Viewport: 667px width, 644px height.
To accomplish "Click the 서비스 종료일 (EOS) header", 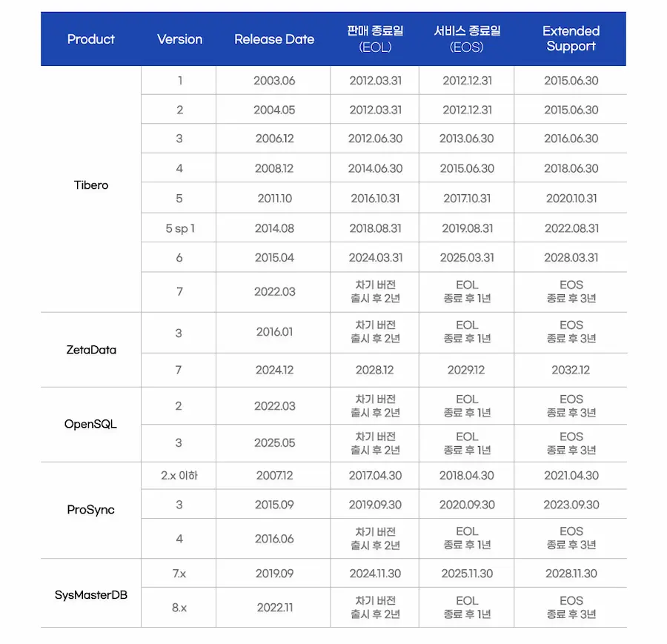I will coord(467,39).
